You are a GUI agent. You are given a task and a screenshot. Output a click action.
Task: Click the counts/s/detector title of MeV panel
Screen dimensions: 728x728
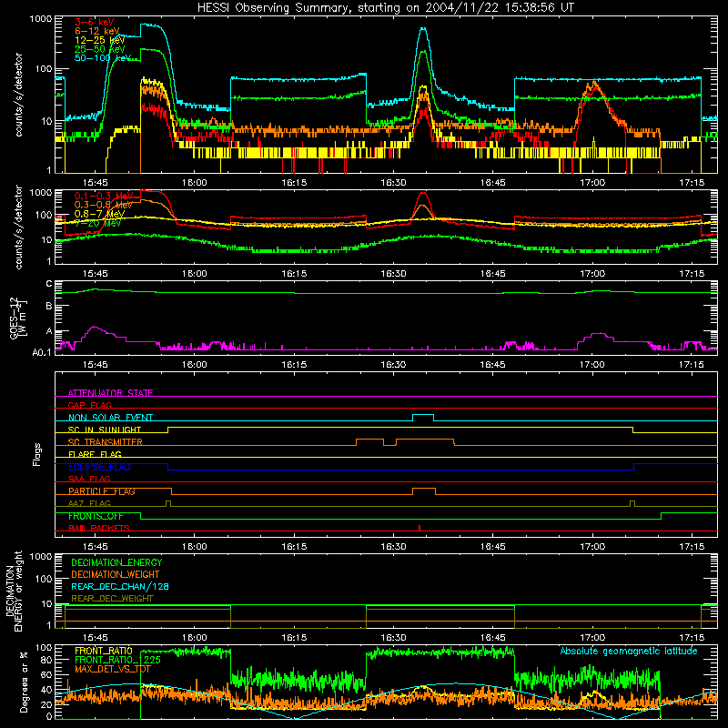pos(18,227)
